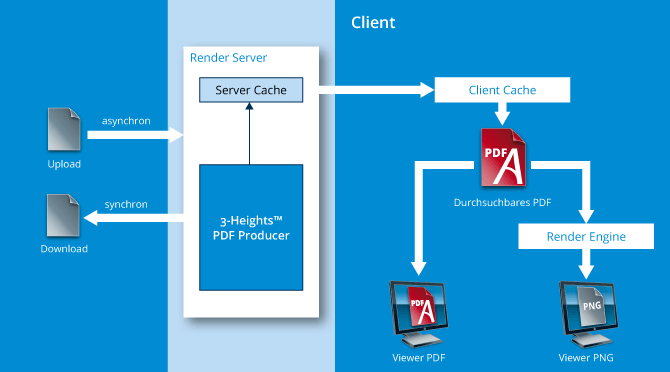
Task: Click the 3-Heights PDF Producer block
Action: click(251, 228)
